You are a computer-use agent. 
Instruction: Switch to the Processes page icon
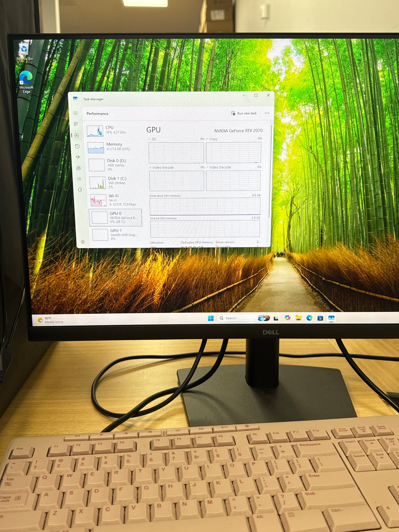click(76, 124)
